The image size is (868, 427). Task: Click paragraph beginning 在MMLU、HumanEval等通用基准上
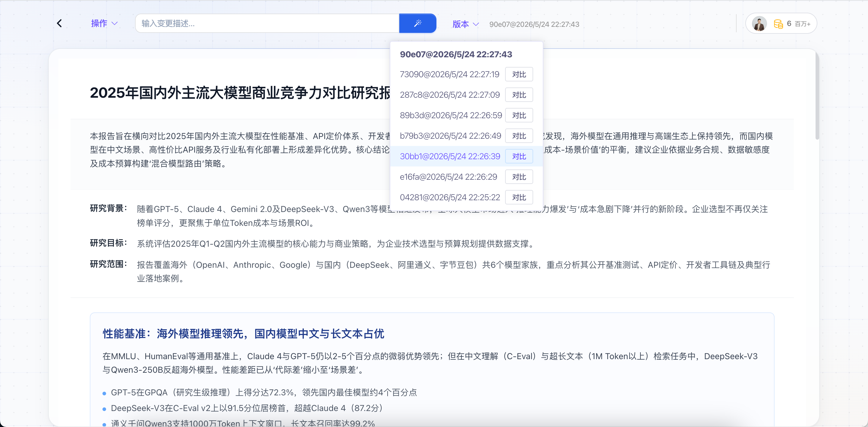430,363
